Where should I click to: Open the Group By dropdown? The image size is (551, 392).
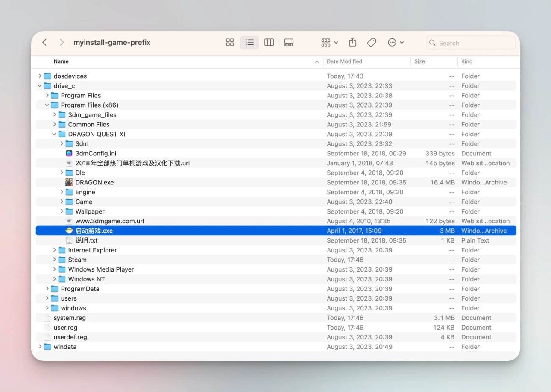[x=329, y=42]
